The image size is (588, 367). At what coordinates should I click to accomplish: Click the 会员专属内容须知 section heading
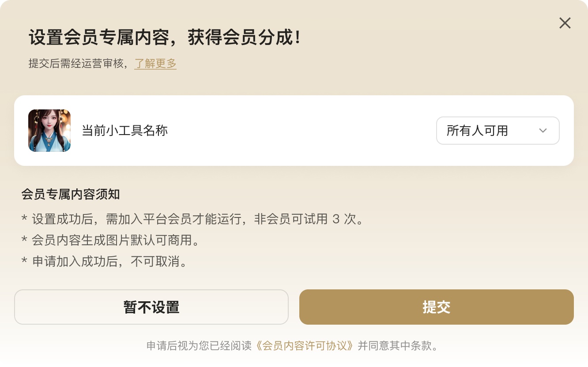[x=71, y=194]
